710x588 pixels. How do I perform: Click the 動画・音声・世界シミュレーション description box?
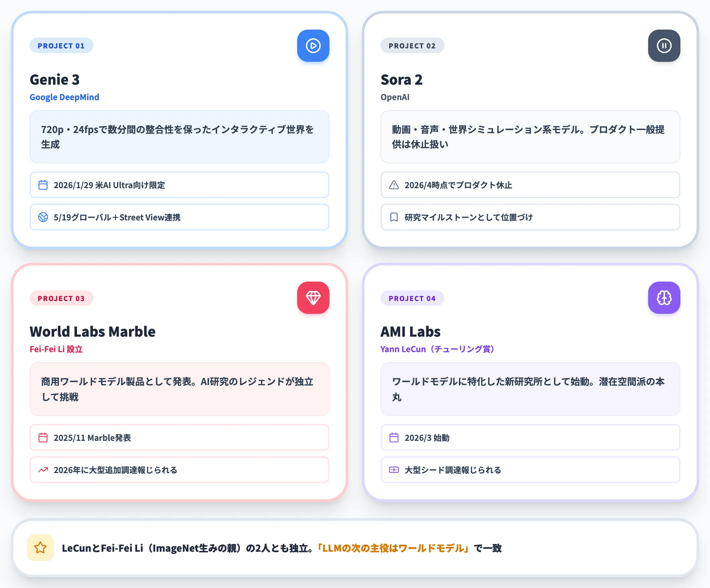click(x=530, y=137)
